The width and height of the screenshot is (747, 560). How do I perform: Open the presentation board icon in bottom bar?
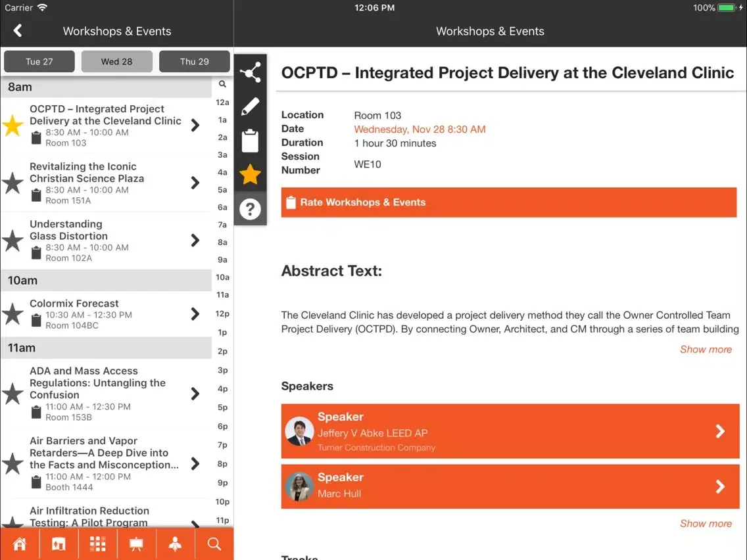pyautogui.click(x=136, y=544)
